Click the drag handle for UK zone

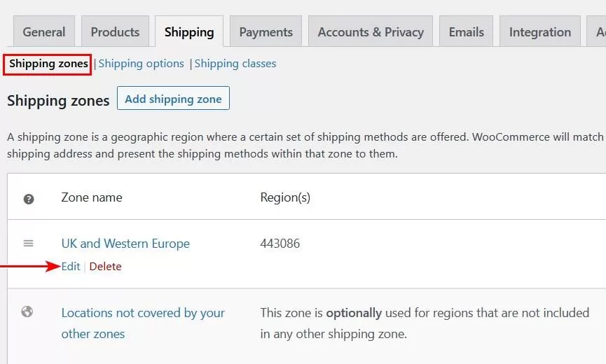tap(29, 243)
